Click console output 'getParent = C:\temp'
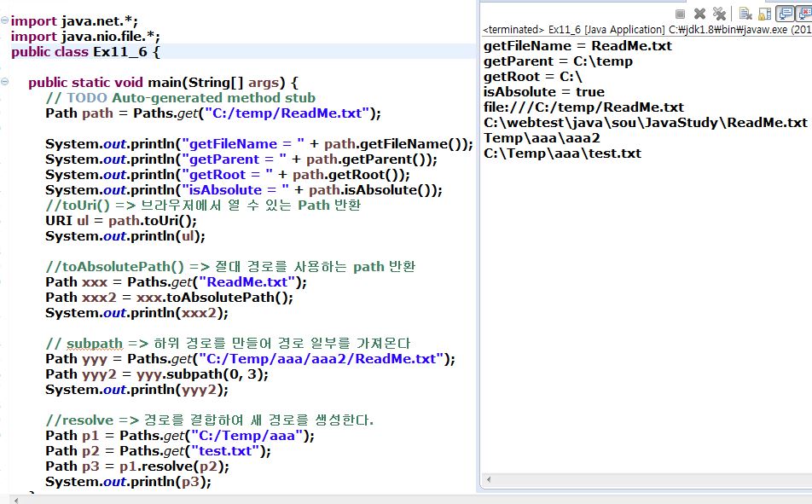 [558, 61]
